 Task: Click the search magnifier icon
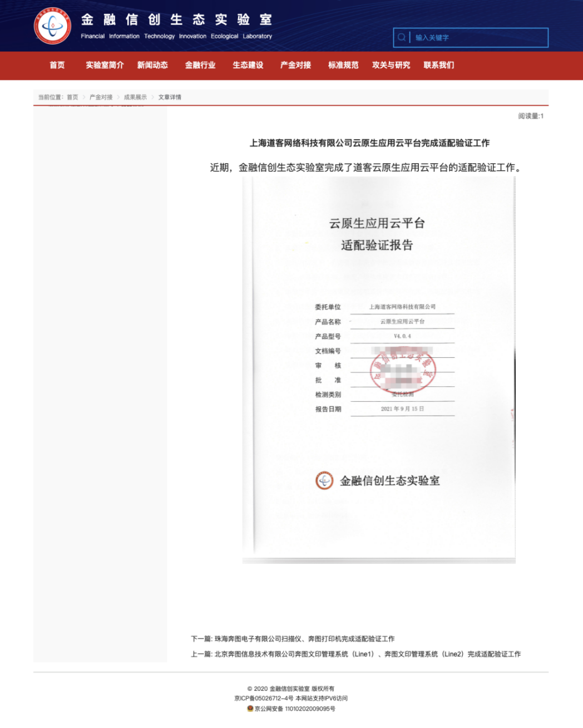point(401,37)
